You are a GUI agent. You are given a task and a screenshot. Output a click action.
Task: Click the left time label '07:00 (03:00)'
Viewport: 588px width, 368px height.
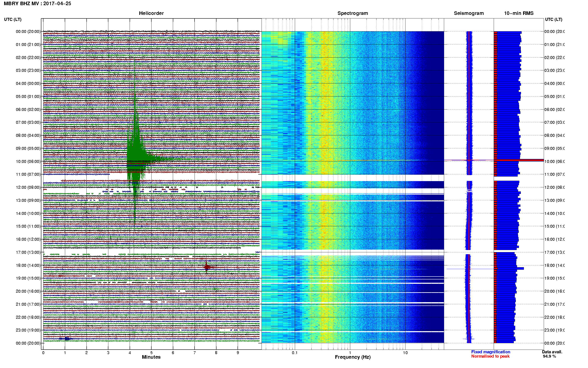(28, 122)
